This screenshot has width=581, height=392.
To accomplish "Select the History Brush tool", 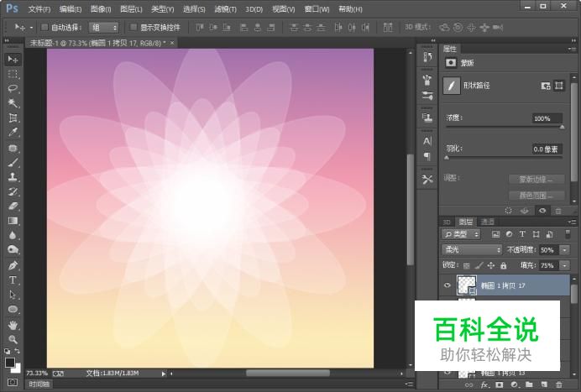I will [13, 191].
